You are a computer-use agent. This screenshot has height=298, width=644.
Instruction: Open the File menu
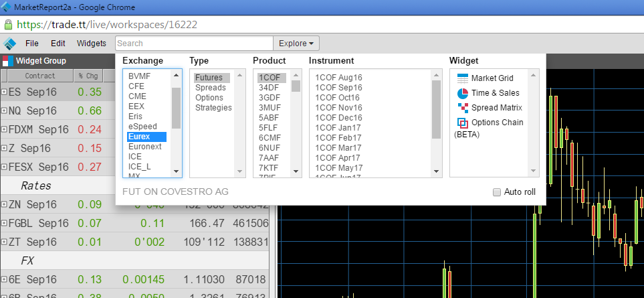click(x=31, y=43)
